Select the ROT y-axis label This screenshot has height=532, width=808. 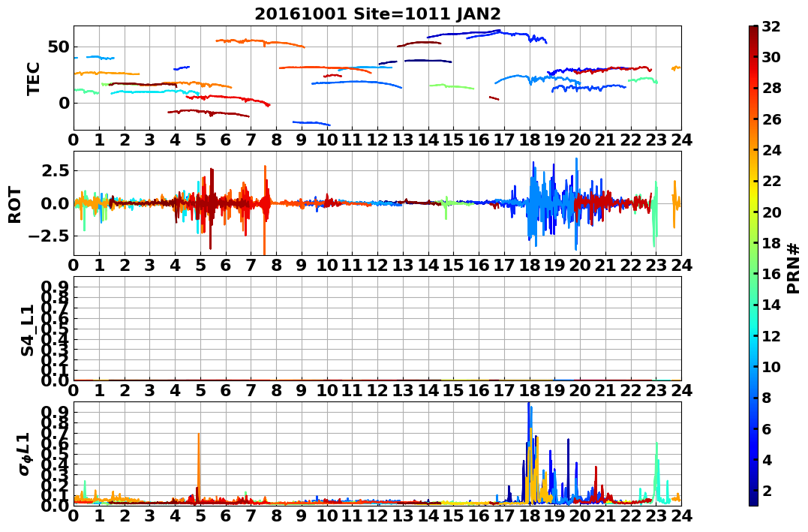pyautogui.click(x=15, y=205)
